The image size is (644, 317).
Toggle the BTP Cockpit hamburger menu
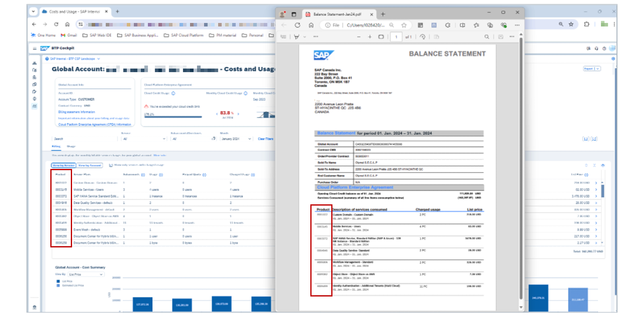coord(35,48)
